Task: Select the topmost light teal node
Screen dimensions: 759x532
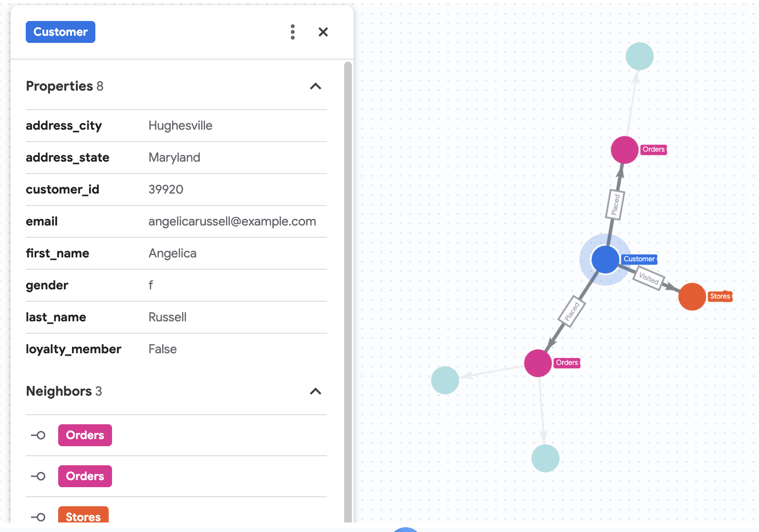Action: (x=639, y=56)
